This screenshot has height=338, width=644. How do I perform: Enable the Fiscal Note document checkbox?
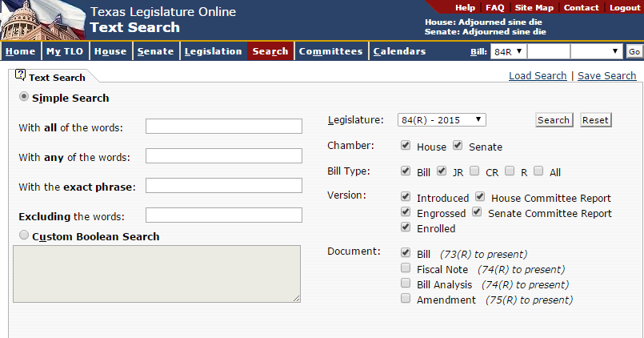pyautogui.click(x=406, y=269)
